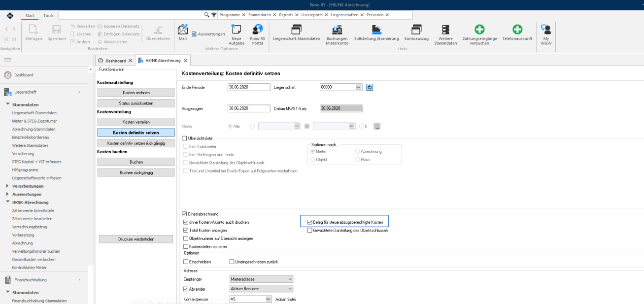Enable Gewichtete Darstellung des Objektschlüssels under Einzelabrechnung

tap(309, 230)
